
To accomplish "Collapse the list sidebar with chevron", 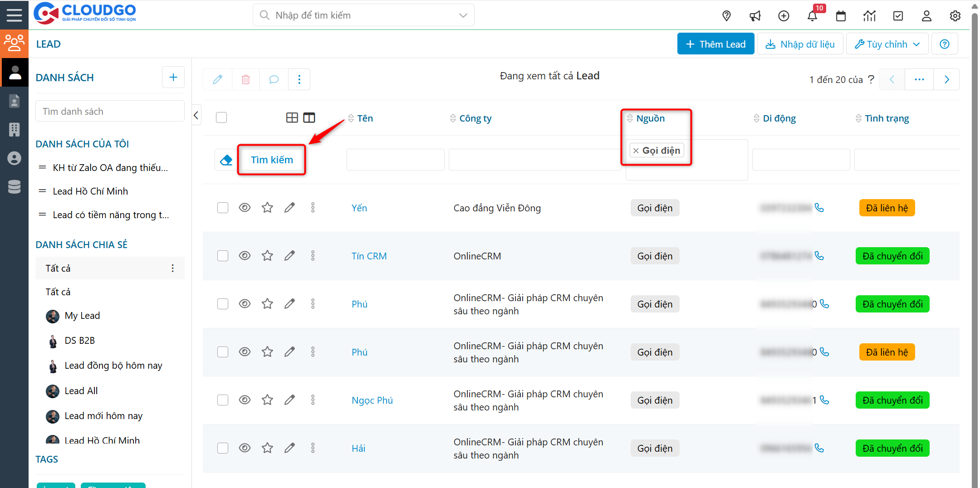I will pos(196,115).
